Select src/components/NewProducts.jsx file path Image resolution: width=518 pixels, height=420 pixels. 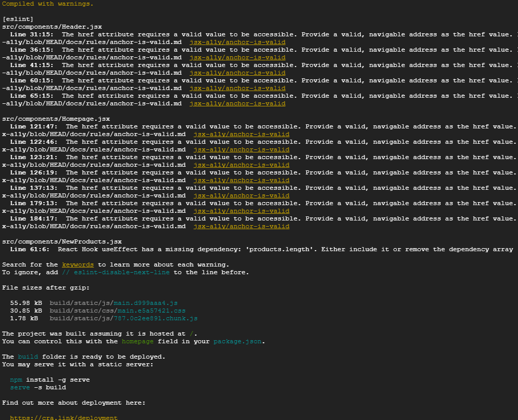pyautogui.click(x=62, y=241)
